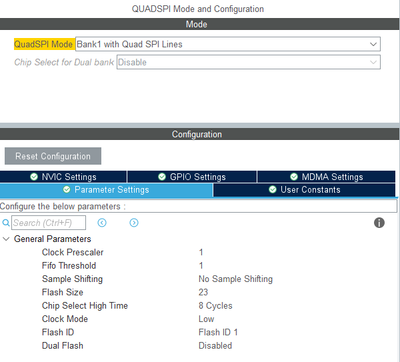Select the Dual Flash parameter label
The image size is (400, 362).
coord(63,346)
